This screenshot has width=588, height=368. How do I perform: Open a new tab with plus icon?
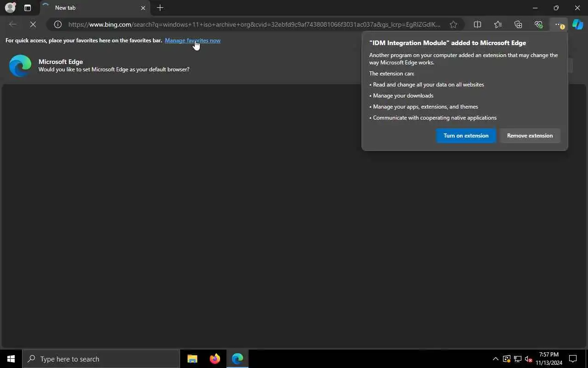point(160,8)
